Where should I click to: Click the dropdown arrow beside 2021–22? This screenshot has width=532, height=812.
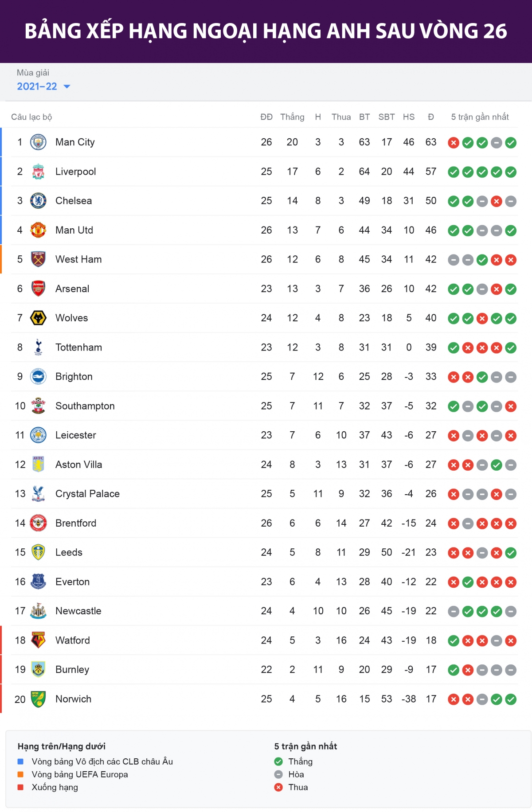click(67, 86)
